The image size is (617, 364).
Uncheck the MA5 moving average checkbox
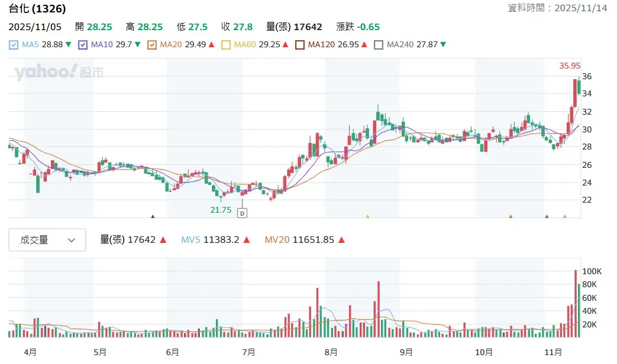(x=14, y=44)
